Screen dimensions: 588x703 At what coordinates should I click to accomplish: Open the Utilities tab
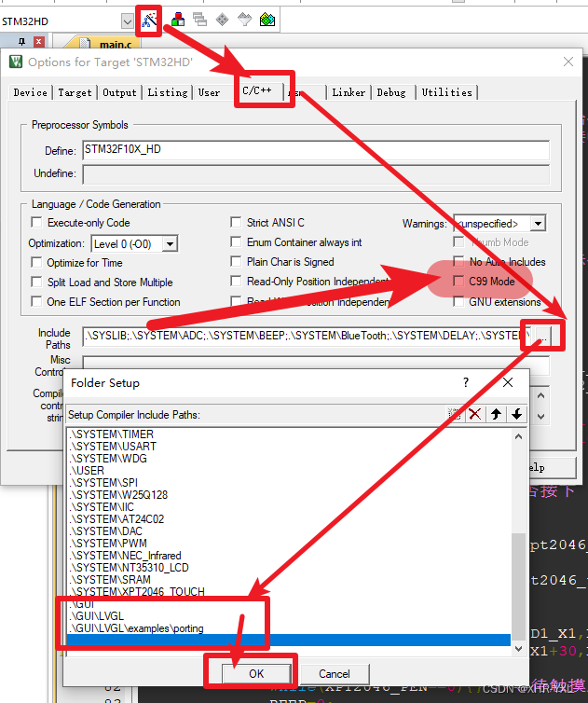[447, 92]
